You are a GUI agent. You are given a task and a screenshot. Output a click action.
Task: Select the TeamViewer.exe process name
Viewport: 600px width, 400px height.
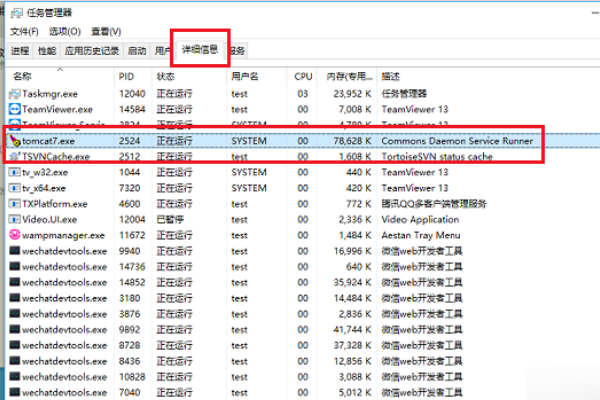[57, 109]
